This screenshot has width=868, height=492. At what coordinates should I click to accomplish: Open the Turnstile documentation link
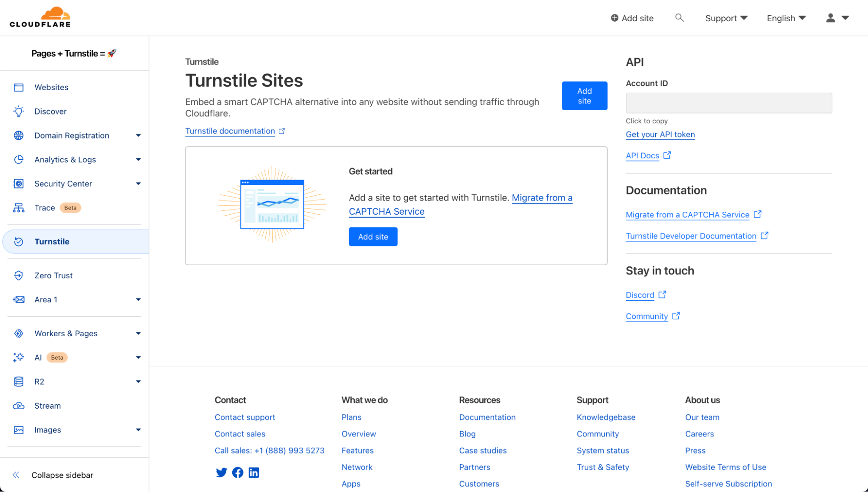tap(230, 131)
